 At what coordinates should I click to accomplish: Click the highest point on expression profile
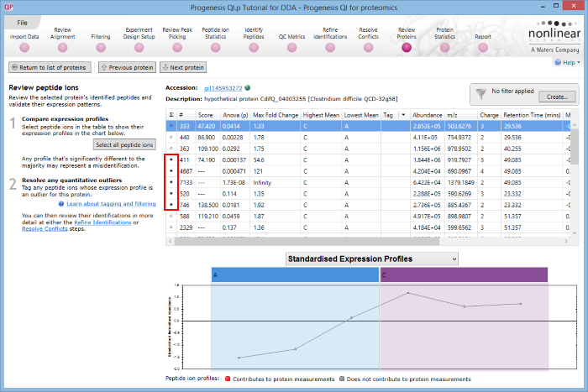408,293
